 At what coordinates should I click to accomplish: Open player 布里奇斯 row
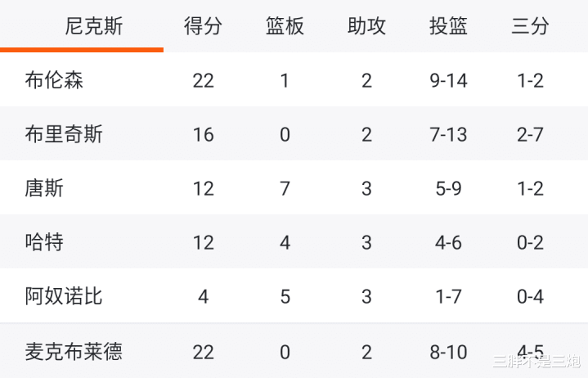pyautogui.click(x=294, y=133)
